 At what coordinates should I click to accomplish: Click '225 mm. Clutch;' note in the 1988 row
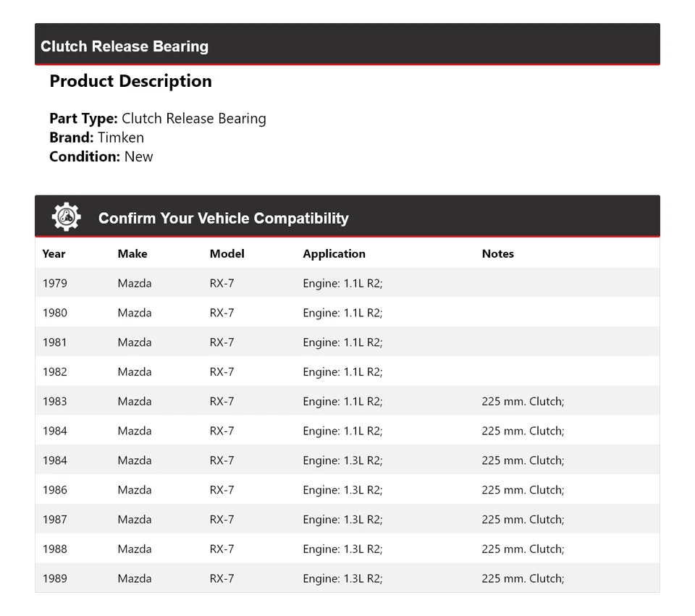pos(523,549)
